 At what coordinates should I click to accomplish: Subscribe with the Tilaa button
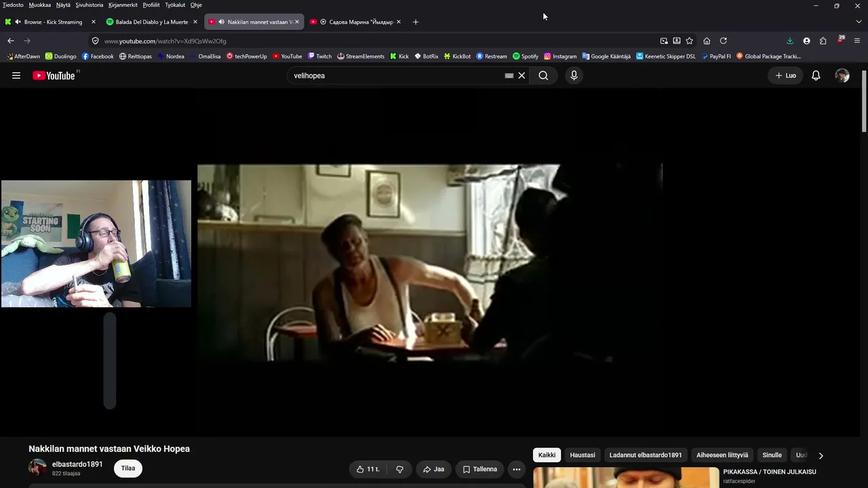click(x=128, y=468)
